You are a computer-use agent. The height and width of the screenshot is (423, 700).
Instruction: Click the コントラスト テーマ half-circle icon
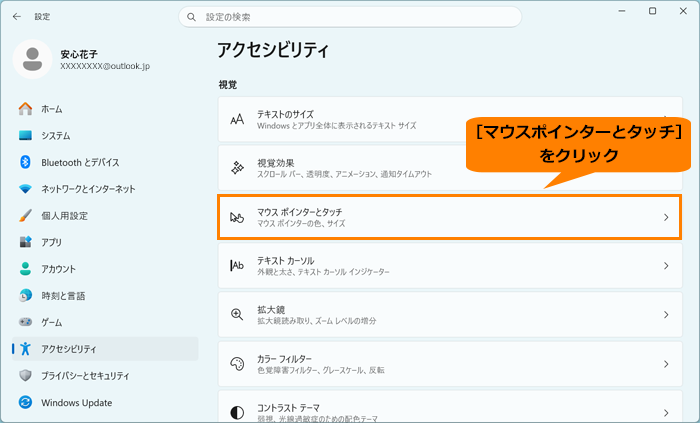coord(237,413)
